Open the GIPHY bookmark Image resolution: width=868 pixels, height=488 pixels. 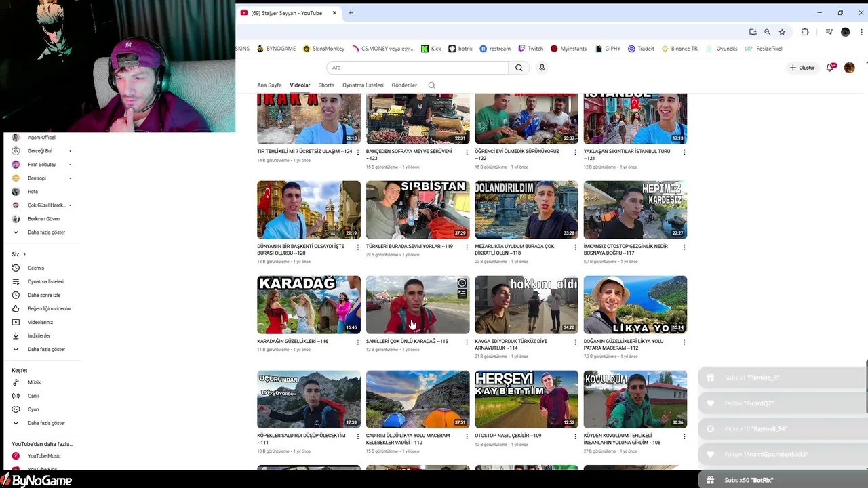[x=608, y=49]
